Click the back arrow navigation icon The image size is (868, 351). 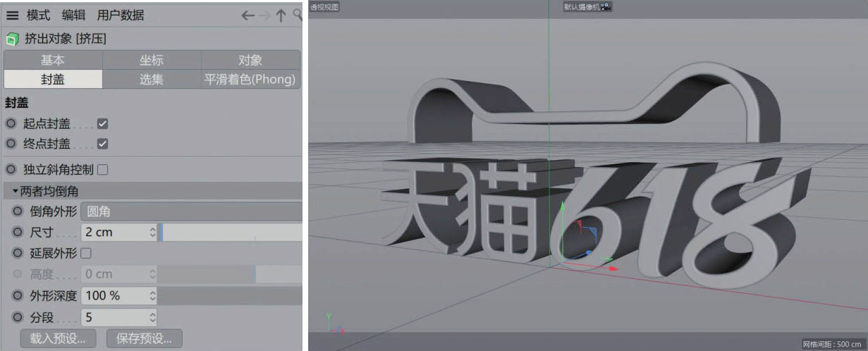(x=247, y=16)
